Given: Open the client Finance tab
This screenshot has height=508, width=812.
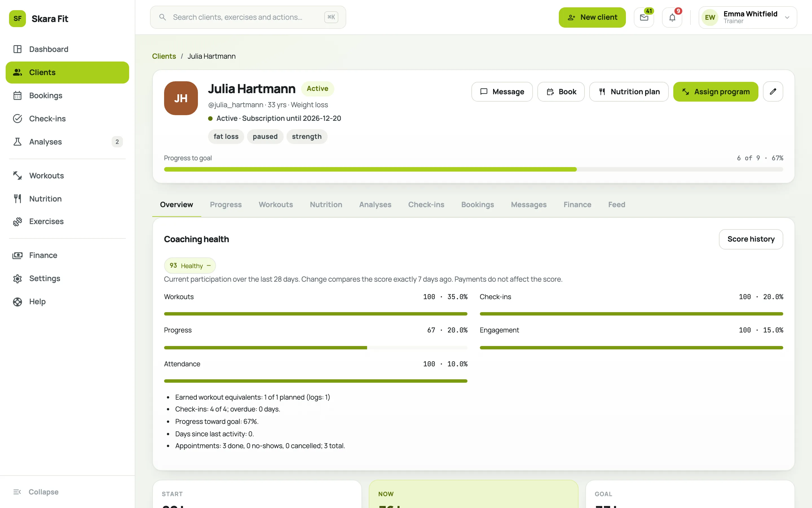Looking at the screenshot, I should click(x=577, y=205).
